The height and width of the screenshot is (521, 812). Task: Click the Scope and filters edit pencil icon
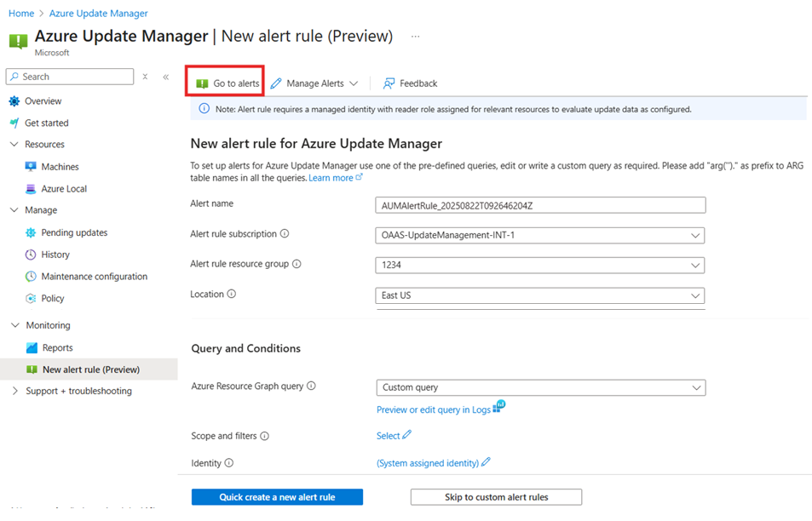tap(406, 435)
